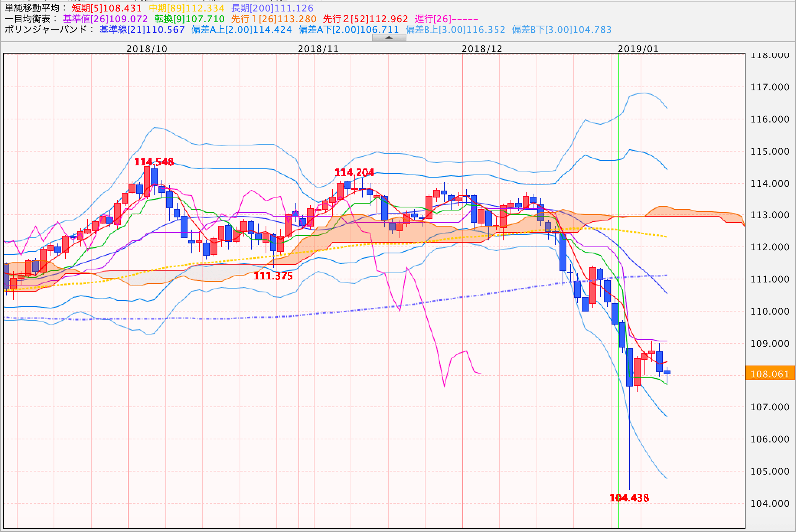796x532 pixels.
Task: Click the ボリンジャーバンド heading text
Action: tap(46, 29)
